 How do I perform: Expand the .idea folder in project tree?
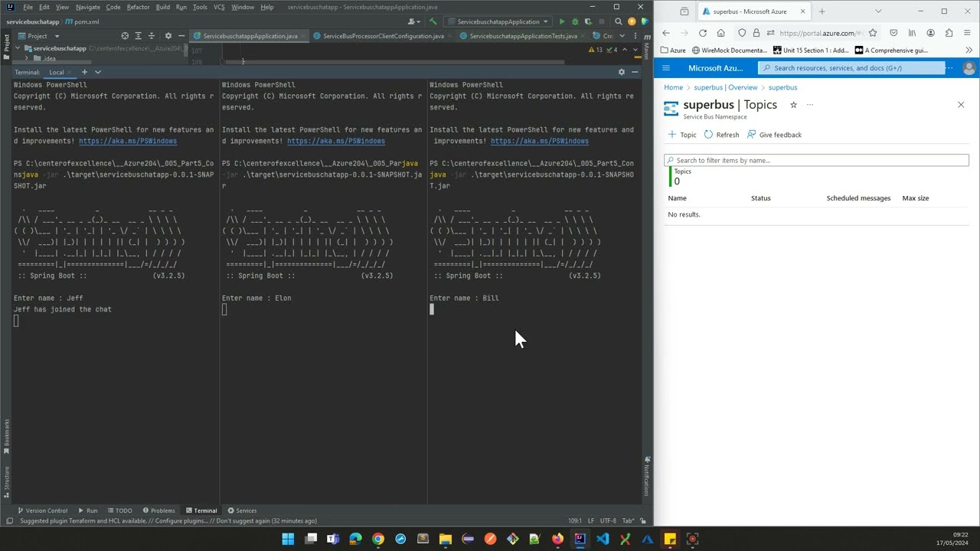pos(27,58)
